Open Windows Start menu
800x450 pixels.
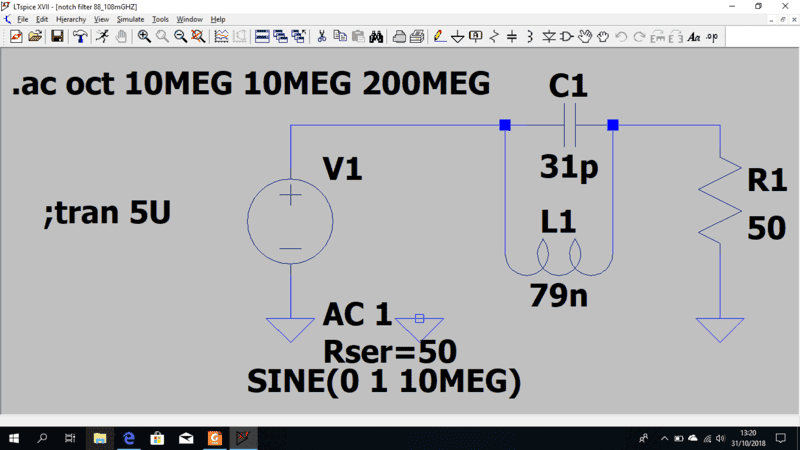pos(14,438)
